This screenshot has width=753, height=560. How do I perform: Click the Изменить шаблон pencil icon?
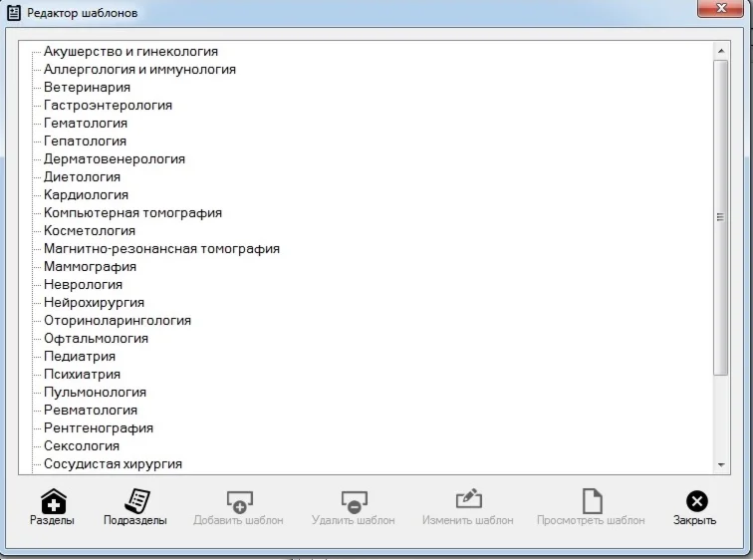(469, 499)
